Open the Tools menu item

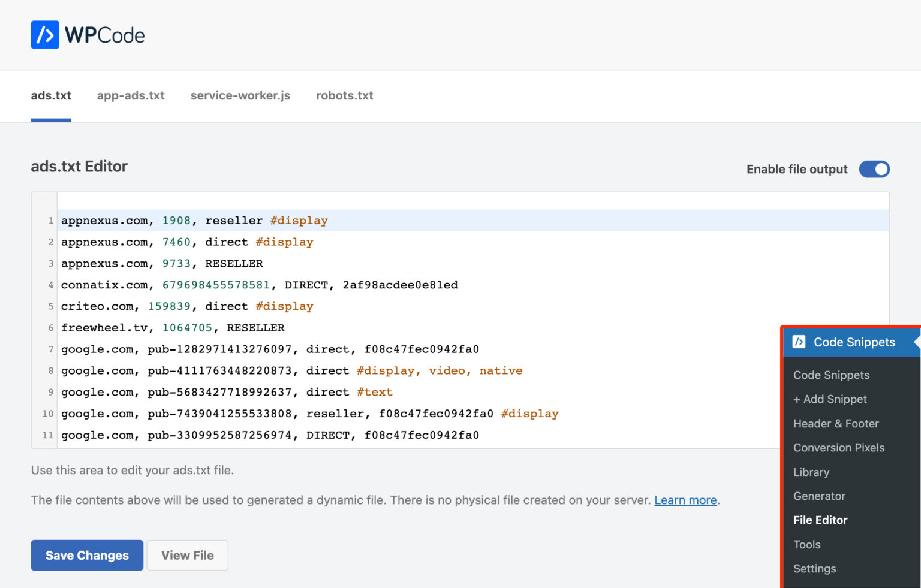pos(806,544)
